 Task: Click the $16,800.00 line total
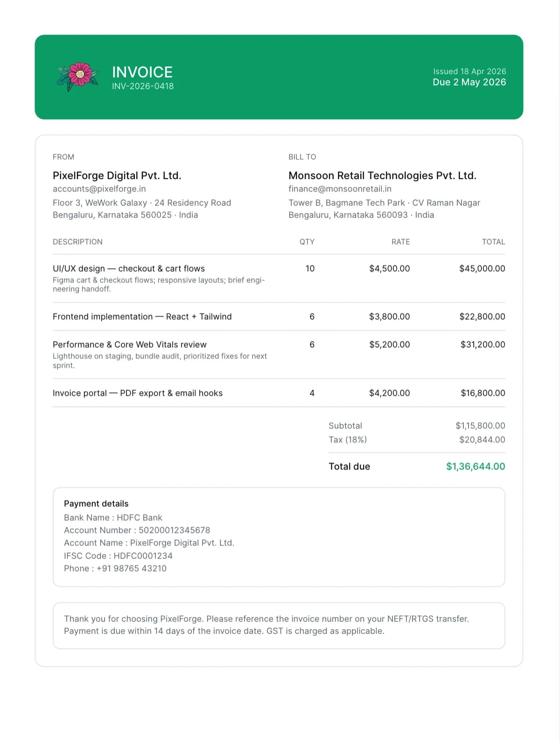click(x=483, y=393)
